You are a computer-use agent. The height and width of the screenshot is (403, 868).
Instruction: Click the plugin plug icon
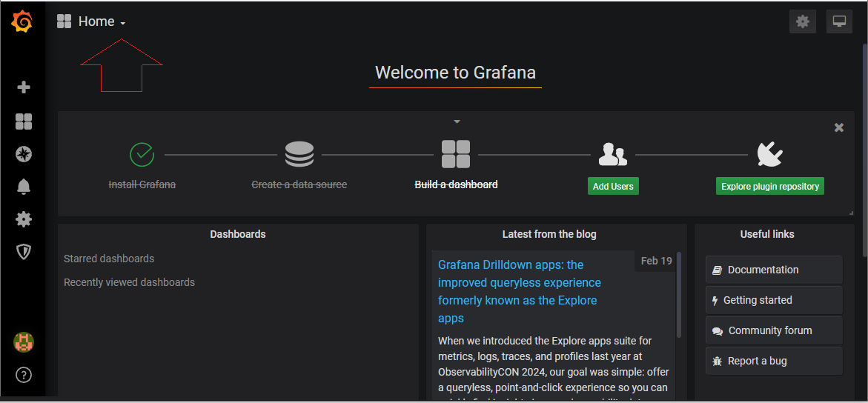point(769,154)
